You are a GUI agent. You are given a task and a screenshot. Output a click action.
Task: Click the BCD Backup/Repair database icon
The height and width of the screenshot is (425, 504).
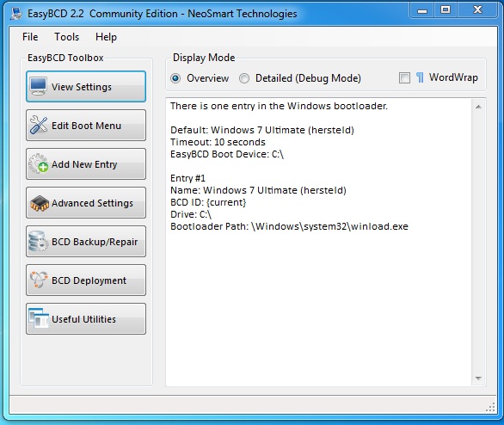38,241
